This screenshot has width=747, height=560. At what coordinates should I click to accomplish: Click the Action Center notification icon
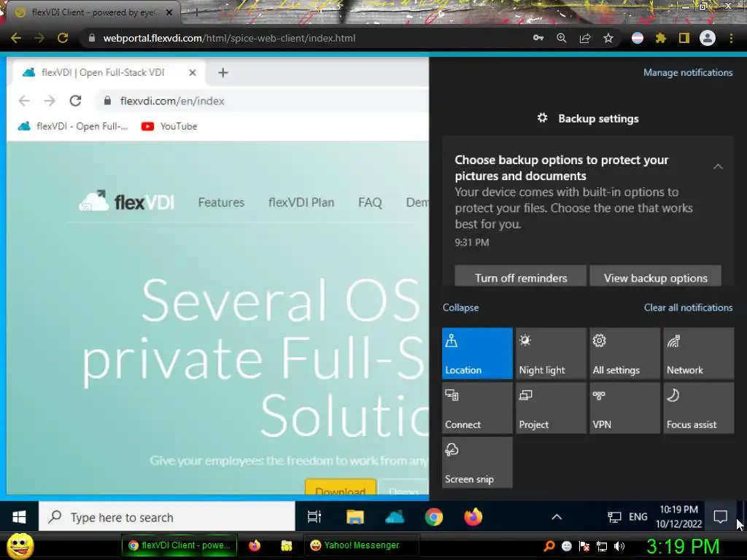coord(720,517)
